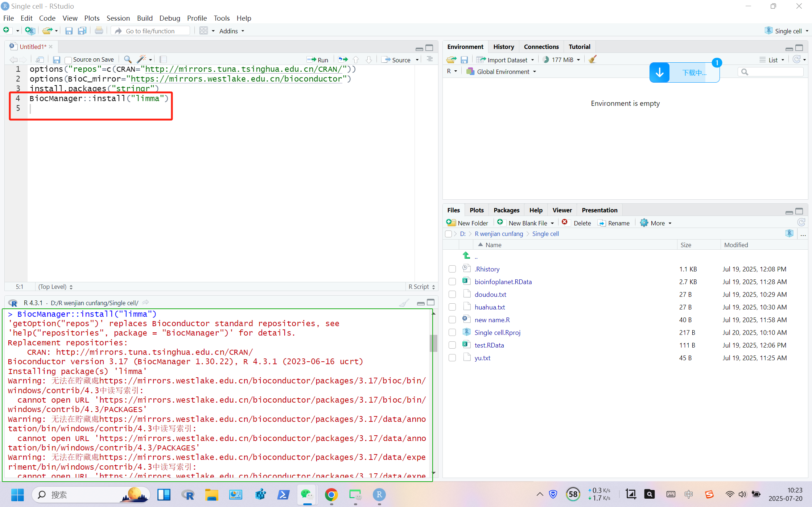Clear environment objects with the broom icon
This screenshot has height=507, width=812.
[593, 59]
